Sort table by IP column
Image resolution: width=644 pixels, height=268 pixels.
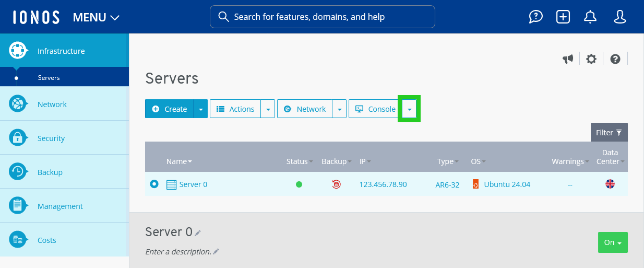[365, 161]
